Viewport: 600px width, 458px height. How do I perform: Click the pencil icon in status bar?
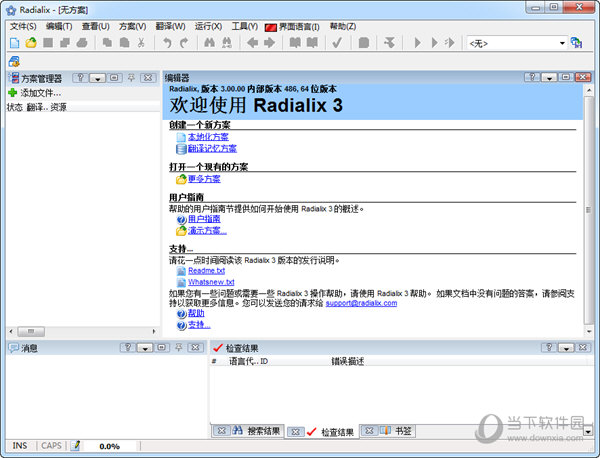[76, 445]
